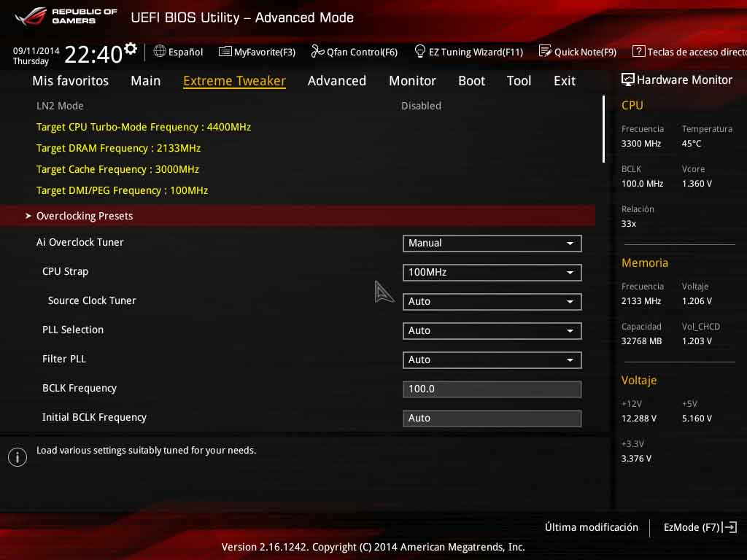Open the CPU Strap 100MHz dropdown
This screenshot has width=747, height=560.
[492, 273]
